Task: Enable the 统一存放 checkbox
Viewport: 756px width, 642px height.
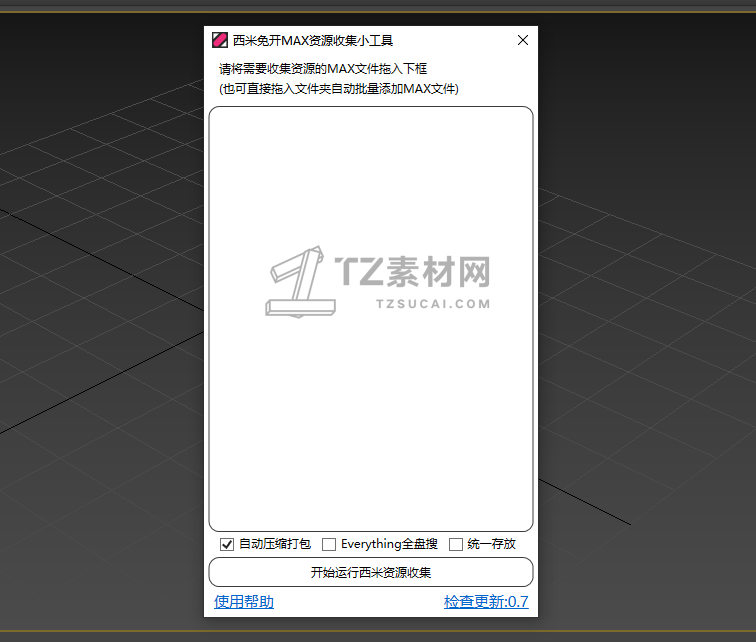Action: point(456,544)
